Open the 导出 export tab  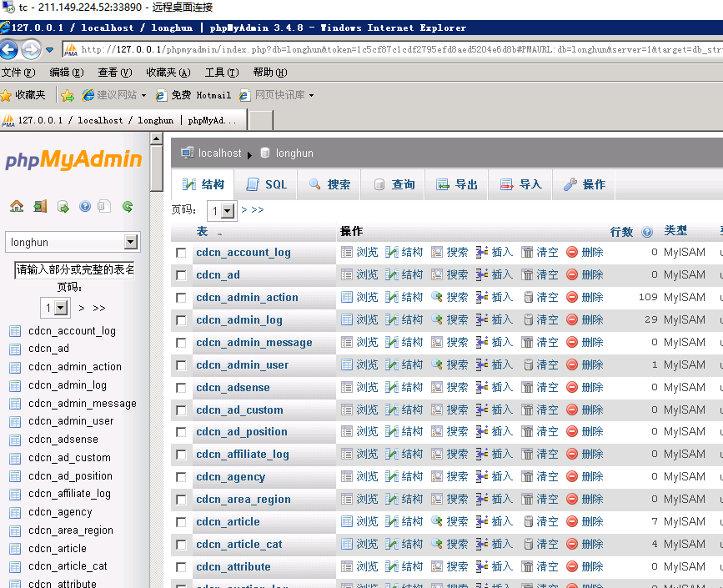tap(456, 184)
